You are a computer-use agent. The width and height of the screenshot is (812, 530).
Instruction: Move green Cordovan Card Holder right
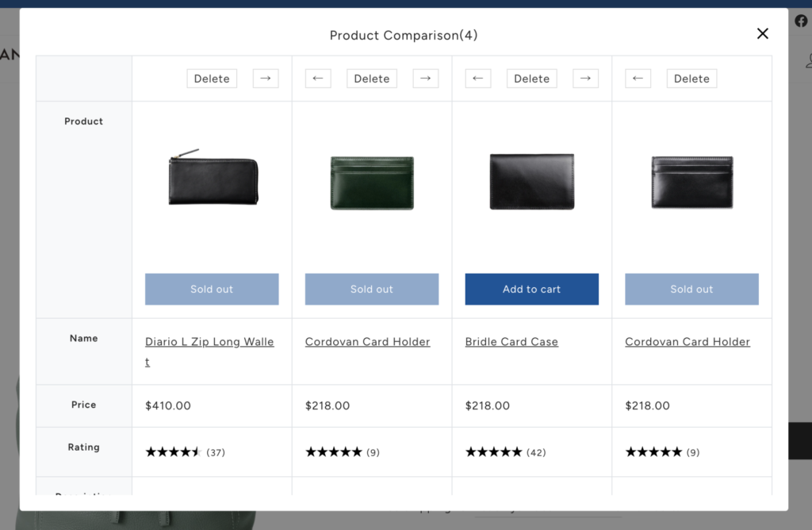(x=426, y=79)
